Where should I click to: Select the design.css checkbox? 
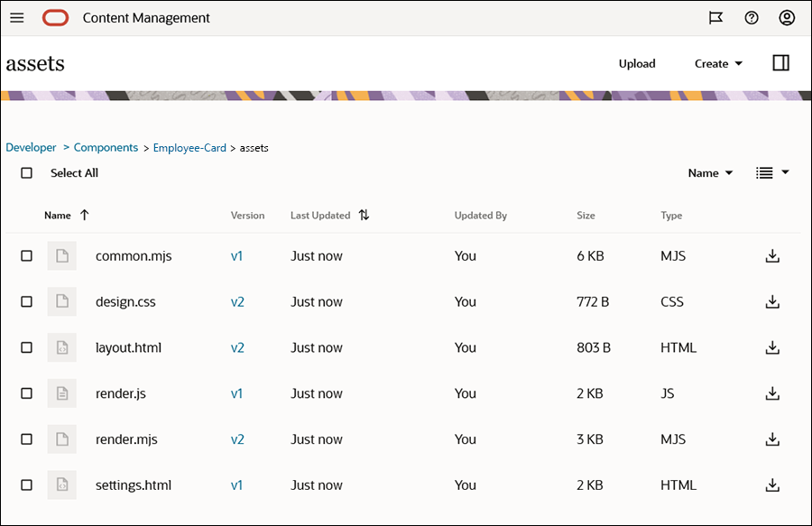[27, 302]
